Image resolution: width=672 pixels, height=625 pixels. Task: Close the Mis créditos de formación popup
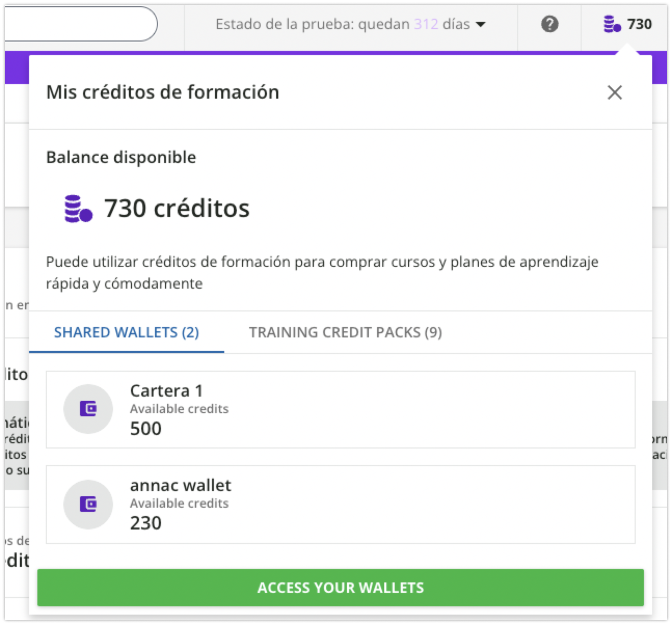(x=614, y=92)
